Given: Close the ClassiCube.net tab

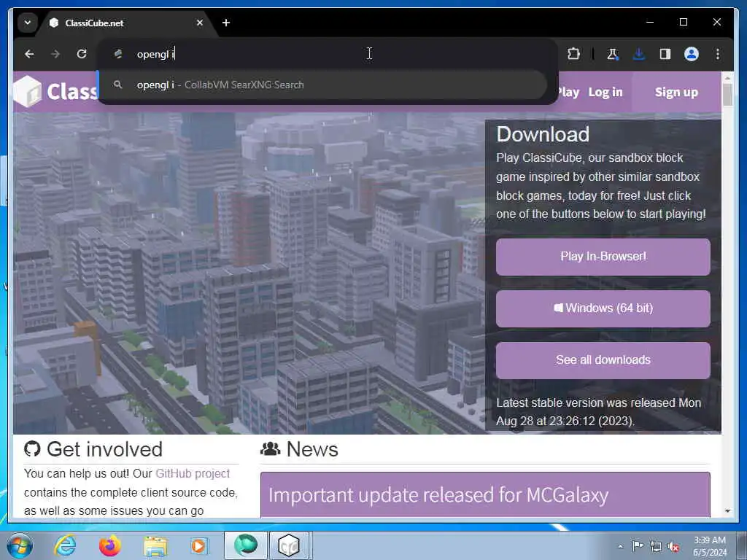Looking at the screenshot, I should coord(200,23).
